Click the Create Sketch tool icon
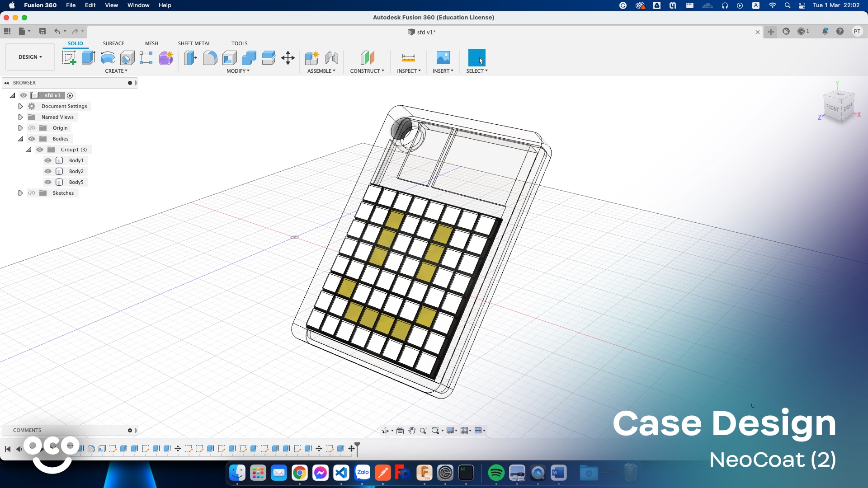The height and width of the screenshot is (488, 868). (69, 58)
